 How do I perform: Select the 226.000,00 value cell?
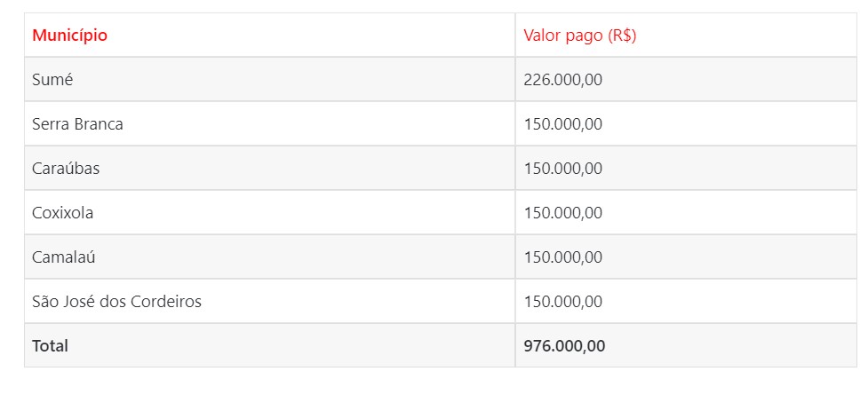click(686, 80)
